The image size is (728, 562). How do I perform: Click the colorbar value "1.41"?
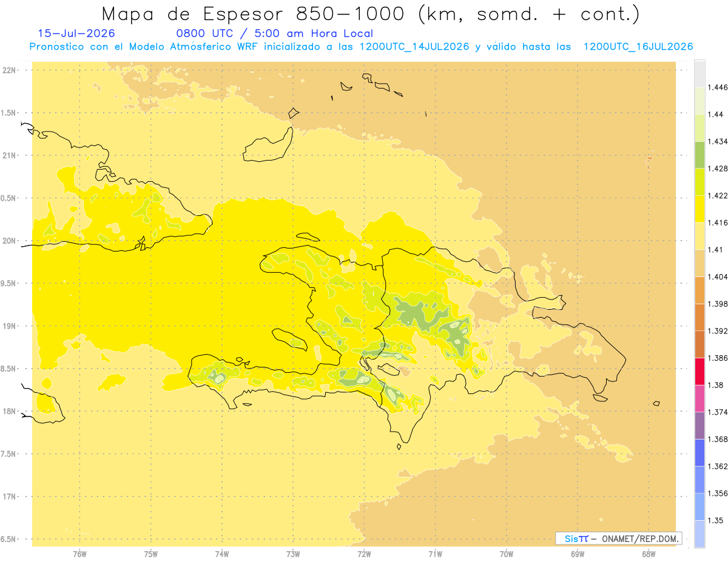(x=715, y=250)
